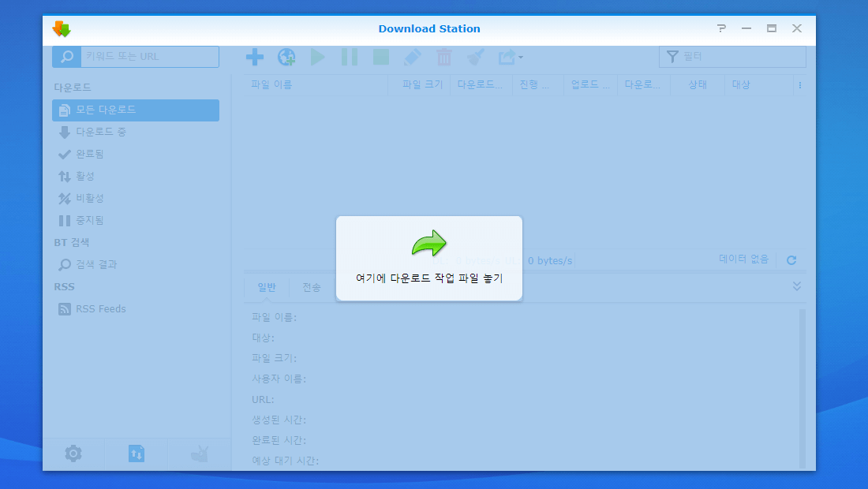This screenshot has height=489, width=868.
Task: Click the search magnifier button
Action: point(66,57)
